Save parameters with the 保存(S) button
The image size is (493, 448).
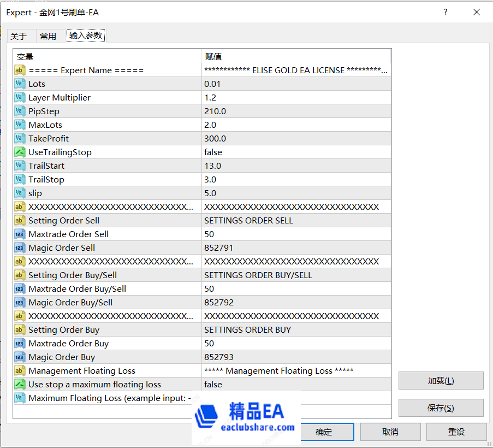441,408
